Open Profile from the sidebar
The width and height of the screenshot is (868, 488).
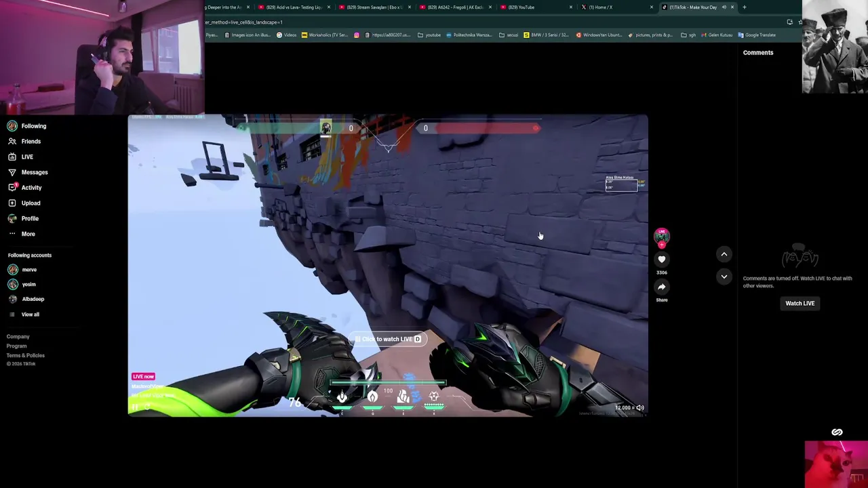[23, 218]
